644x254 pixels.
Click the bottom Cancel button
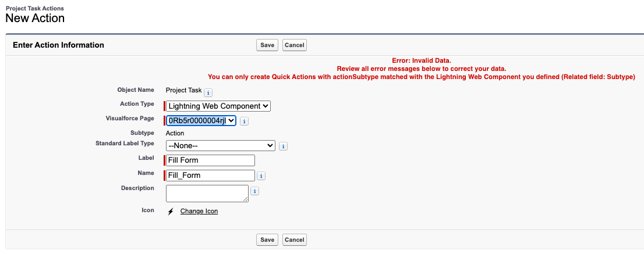click(295, 239)
